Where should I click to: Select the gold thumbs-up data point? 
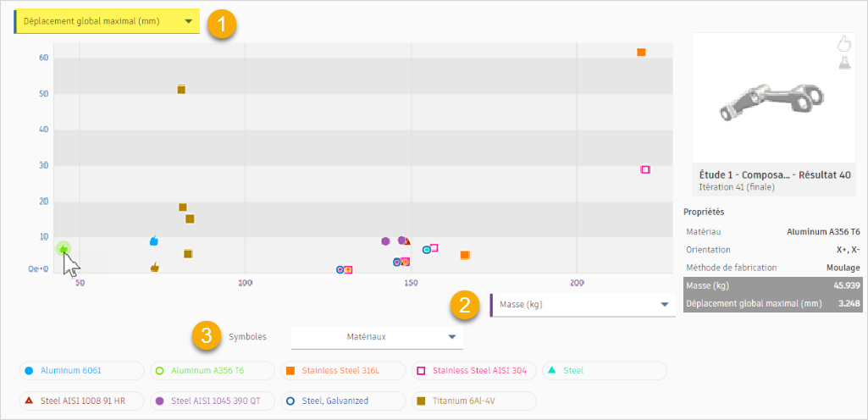155,267
